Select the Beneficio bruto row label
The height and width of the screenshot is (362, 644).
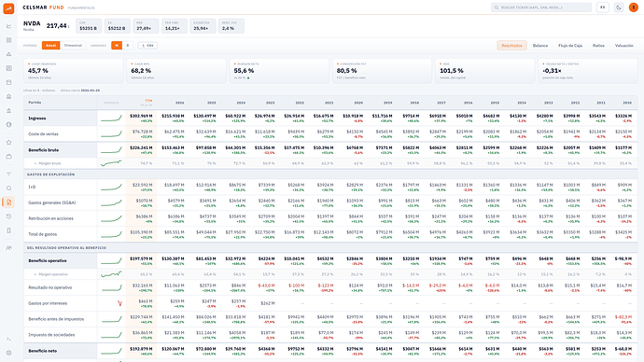coord(44,150)
